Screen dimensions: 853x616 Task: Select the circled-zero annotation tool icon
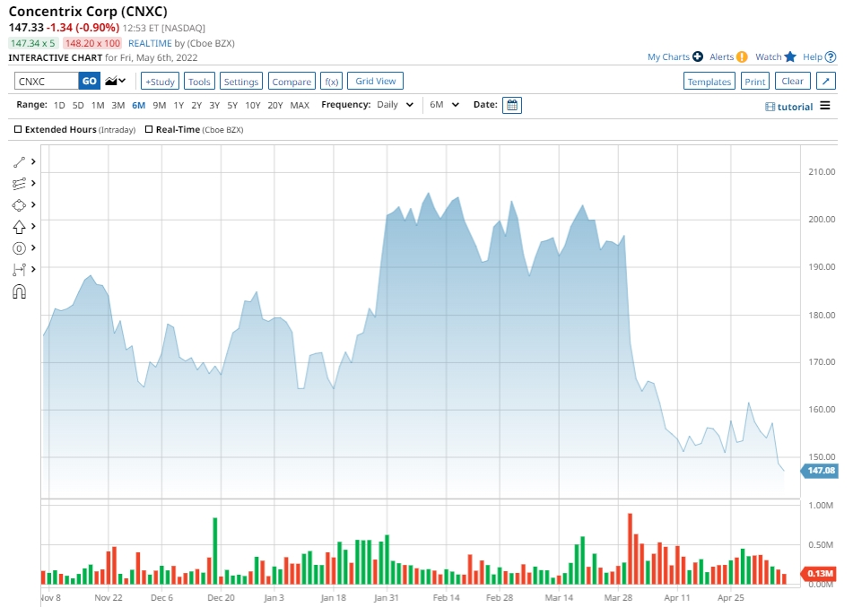pyautogui.click(x=19, y=248)
